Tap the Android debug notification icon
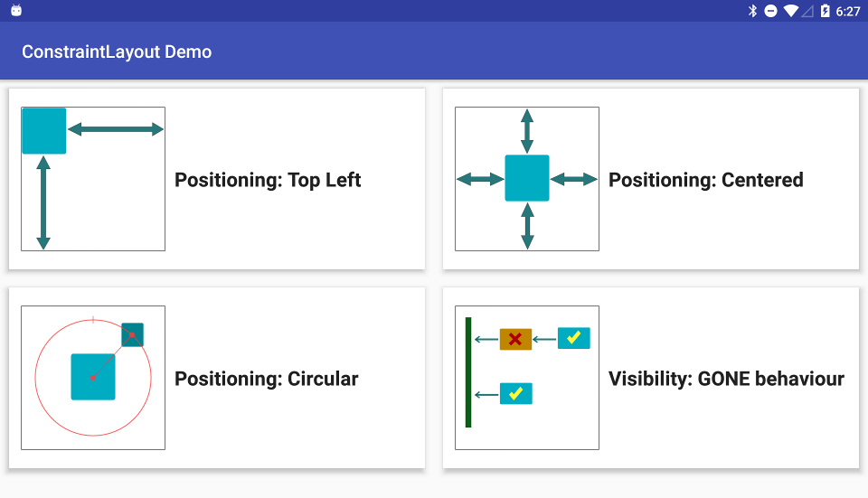The image size is (868, 498). (x=16, y=11)
